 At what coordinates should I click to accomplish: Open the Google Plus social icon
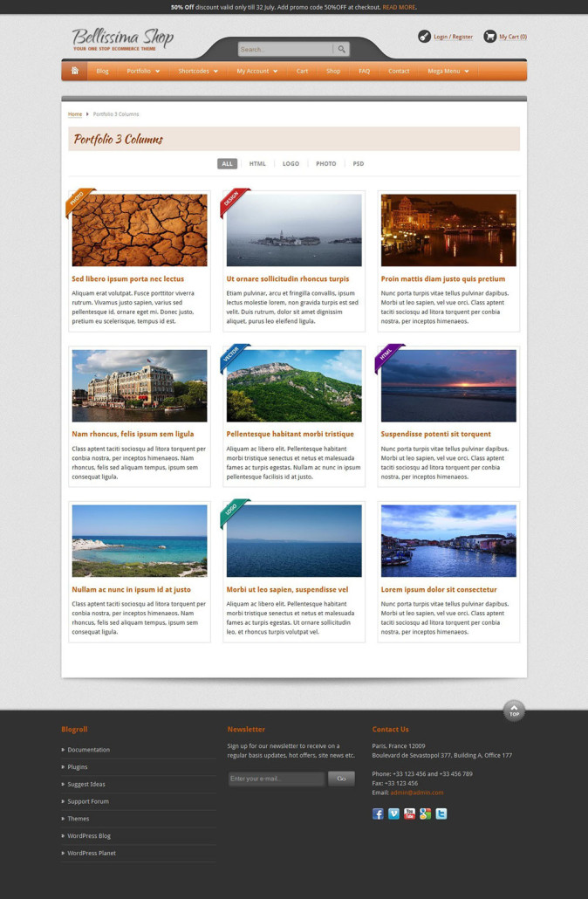click(425, 813)
